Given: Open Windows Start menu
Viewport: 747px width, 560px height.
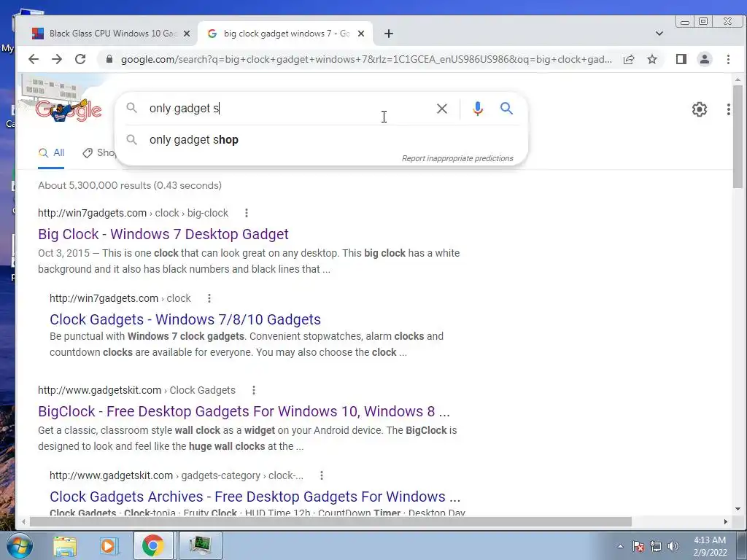Looking at the screenshot, I should click(x=18, y=545).
